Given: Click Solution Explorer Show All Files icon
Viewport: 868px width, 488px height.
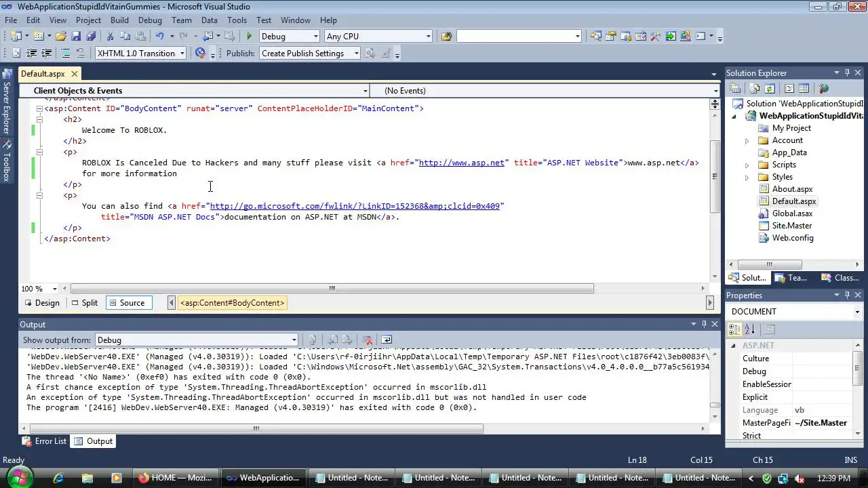Looking at the screenshot, I should 754,88.
